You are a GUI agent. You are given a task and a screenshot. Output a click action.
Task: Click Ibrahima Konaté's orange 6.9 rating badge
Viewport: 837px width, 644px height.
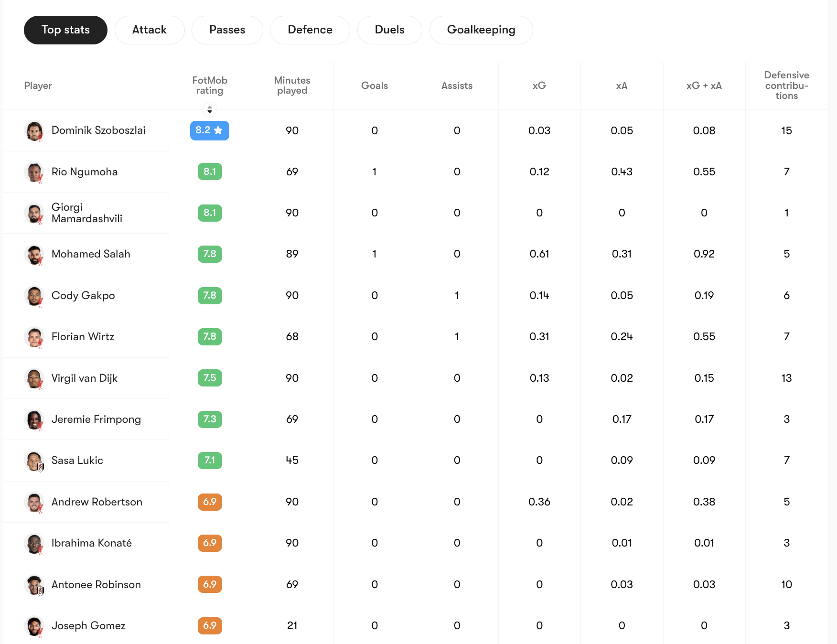click(x=209, y=543)
